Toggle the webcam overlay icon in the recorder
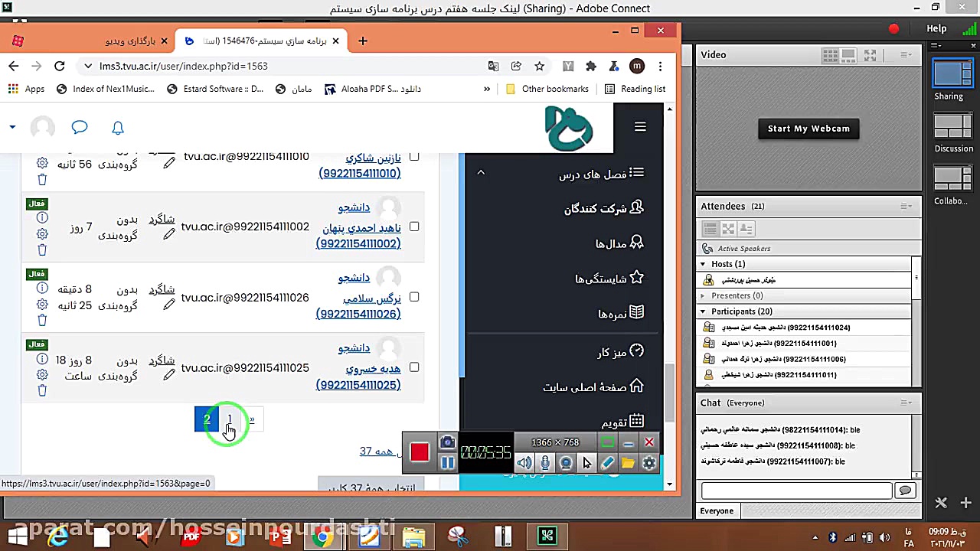This screenshot has height=551, width=980. click(x=566, y=462)
